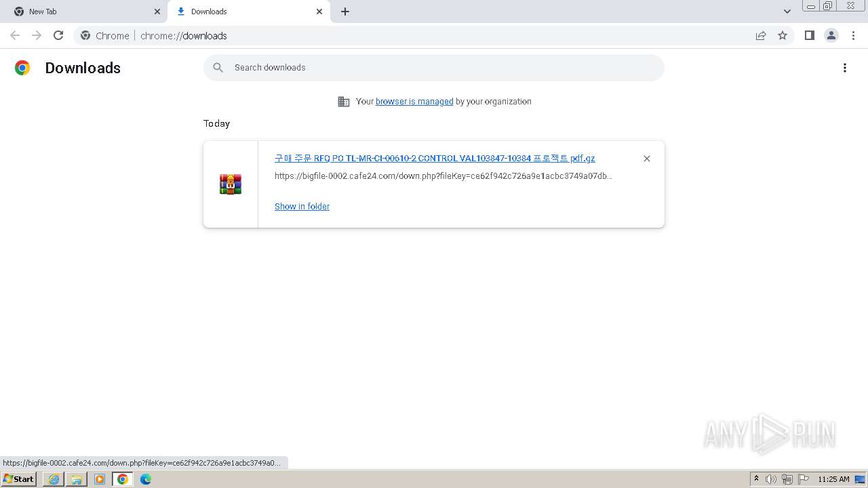This screenshot has height=488, width=868.
Task: Bookmark this page with the star
Action: coord(783,35)
